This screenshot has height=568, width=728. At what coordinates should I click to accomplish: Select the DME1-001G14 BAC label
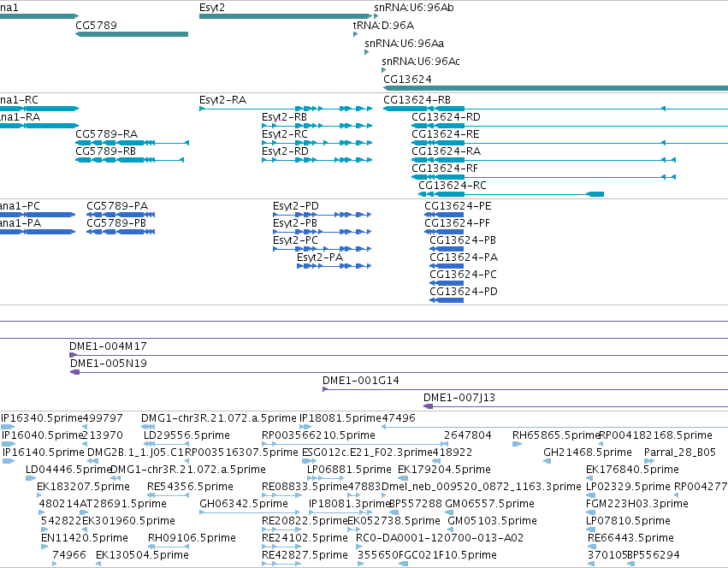tap(361, 381)
